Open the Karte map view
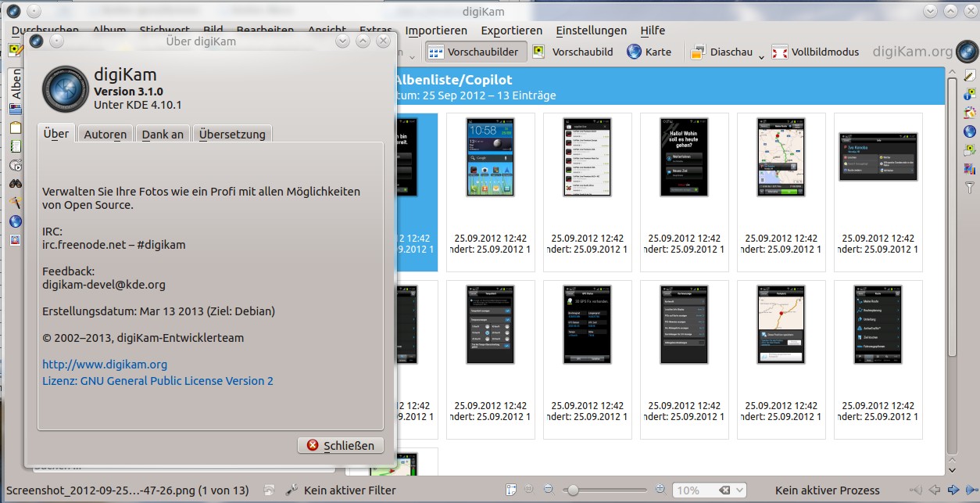The width and height of the screenshot is (980, 503). (x=648, y=52)
